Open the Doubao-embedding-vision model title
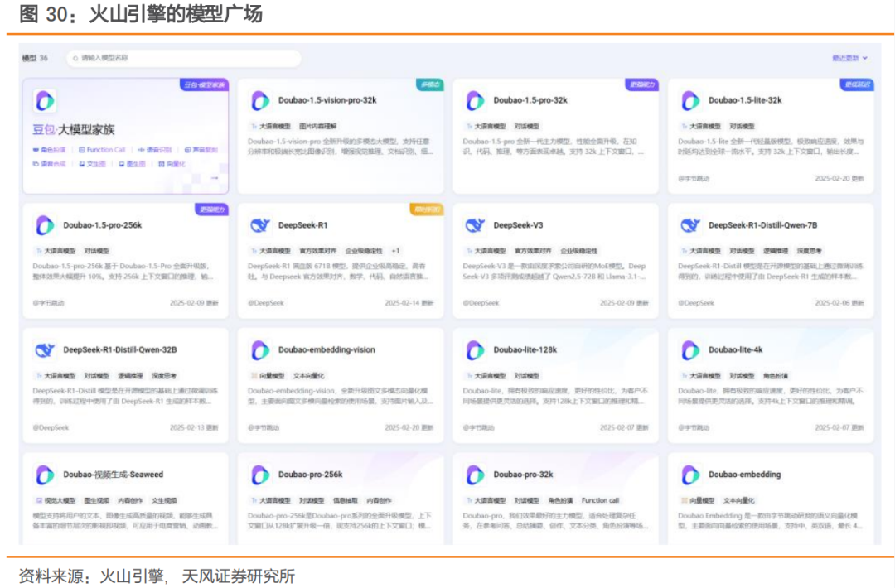Viewport: 895px width, 588px height. point(327,350)
